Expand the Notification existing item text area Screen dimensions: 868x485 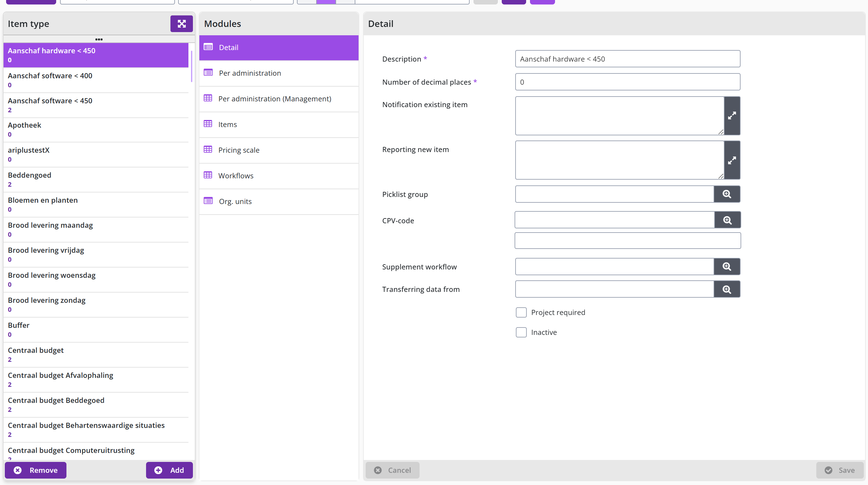tap(732, 115)
